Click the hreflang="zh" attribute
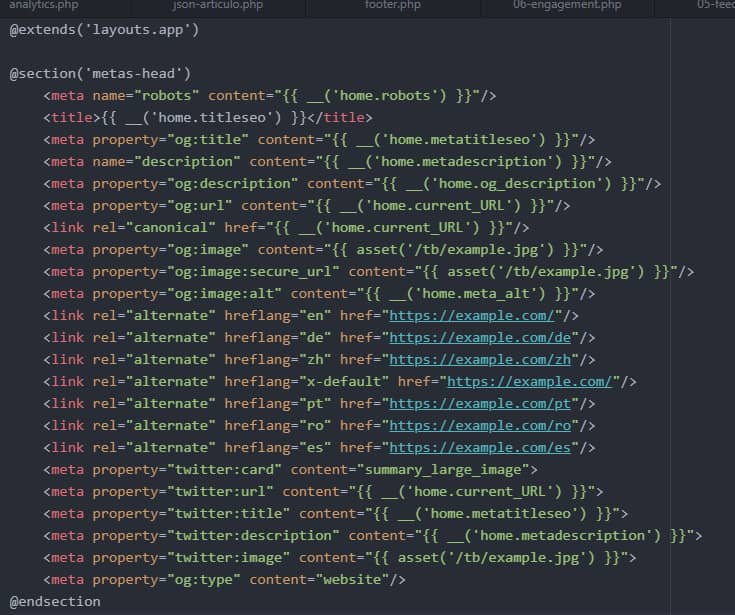This screenshot has width=735, height=615. click(278, 360)
